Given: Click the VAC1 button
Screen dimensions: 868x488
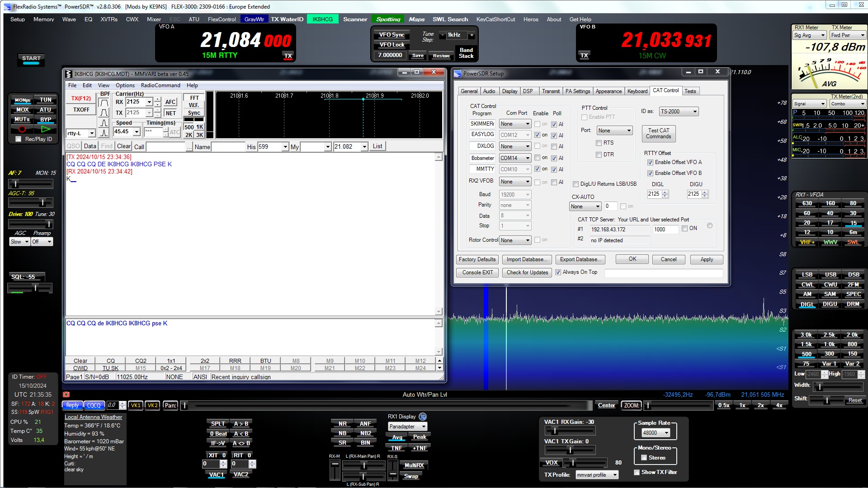Looking at the screenshot, I should point(217,474).
